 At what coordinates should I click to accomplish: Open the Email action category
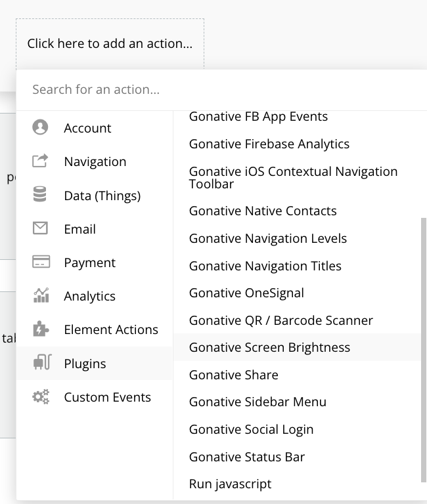pyautogui.click(x=95, y=229)
